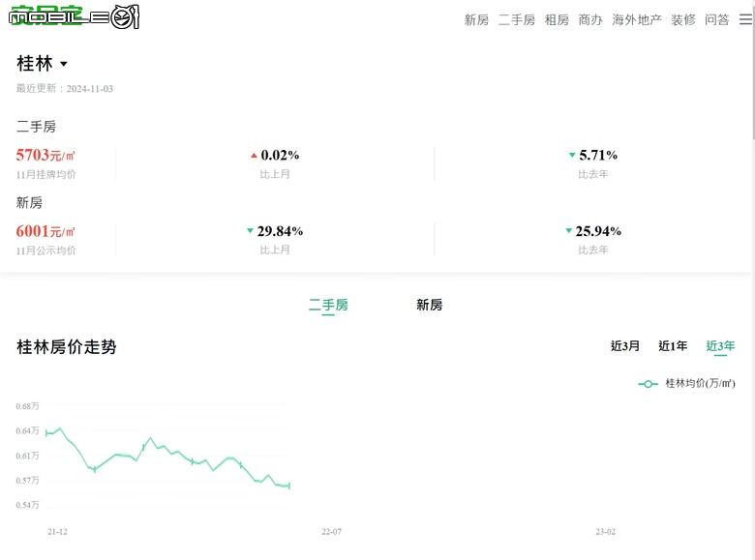755x560 pixels.
Task: Open 装修 navigation link
Action: pos(683,19)
